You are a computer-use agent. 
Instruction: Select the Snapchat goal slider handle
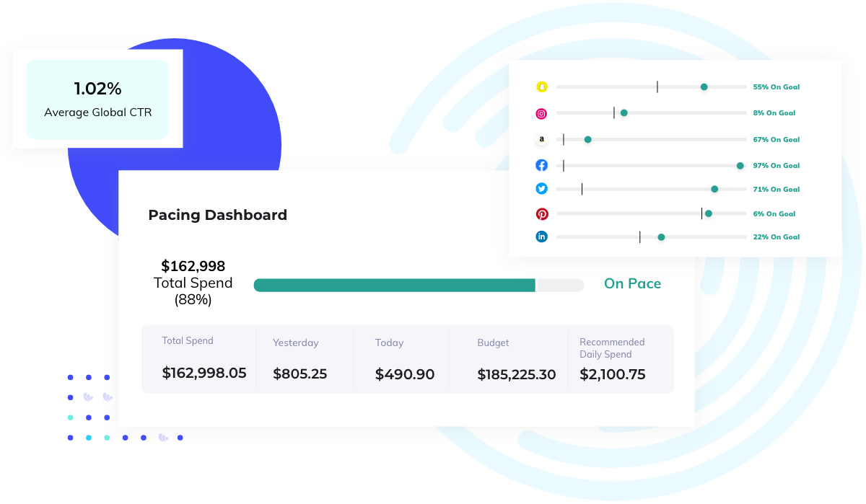[704, 87]
